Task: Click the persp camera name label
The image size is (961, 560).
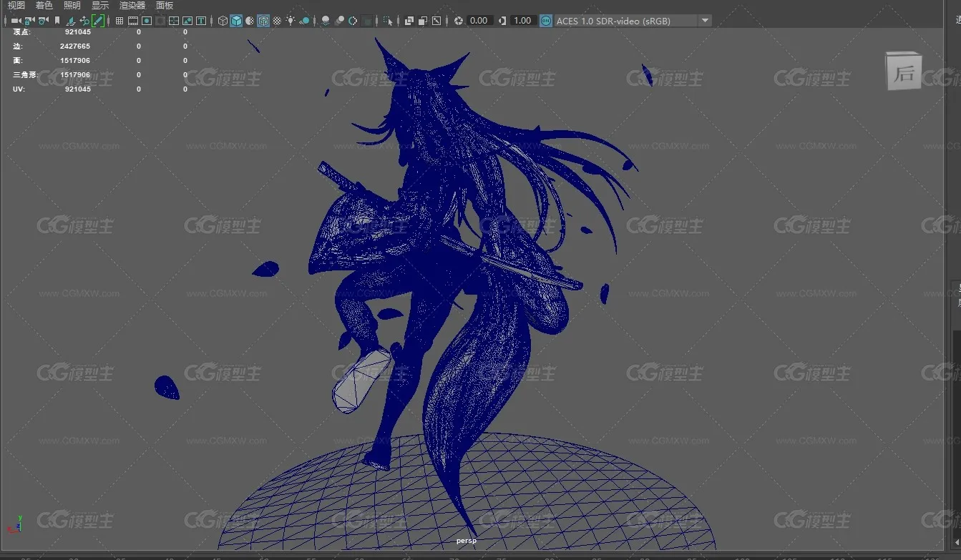Action: (467, 541)
